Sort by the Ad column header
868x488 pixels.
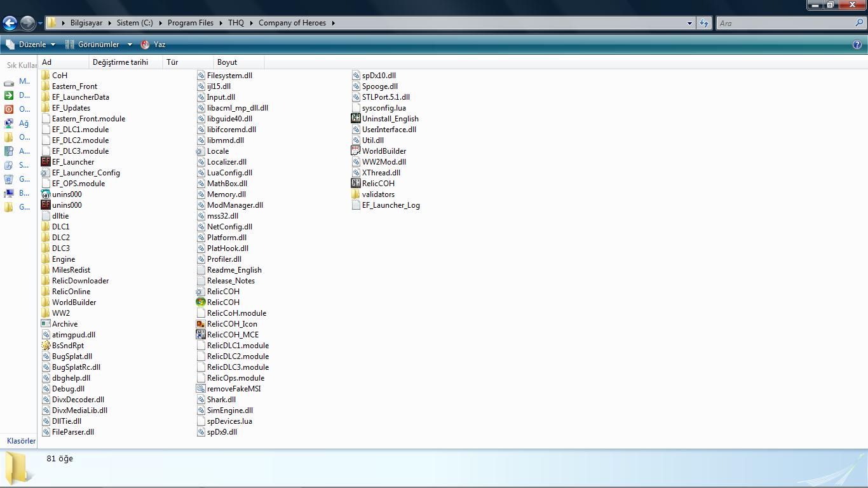click(64, 62)
